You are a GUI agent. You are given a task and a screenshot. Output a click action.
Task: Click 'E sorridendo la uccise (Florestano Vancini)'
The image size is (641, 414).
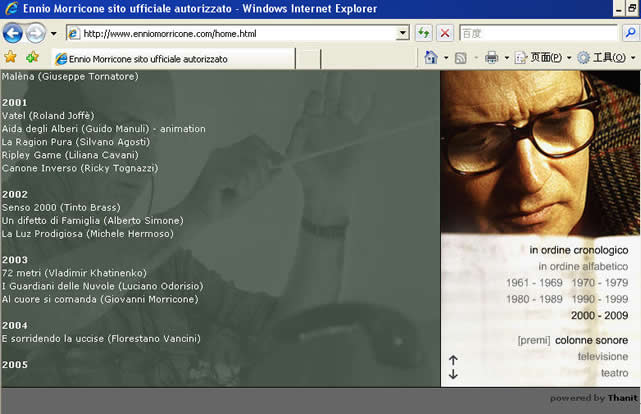click(x=101, y=338)
